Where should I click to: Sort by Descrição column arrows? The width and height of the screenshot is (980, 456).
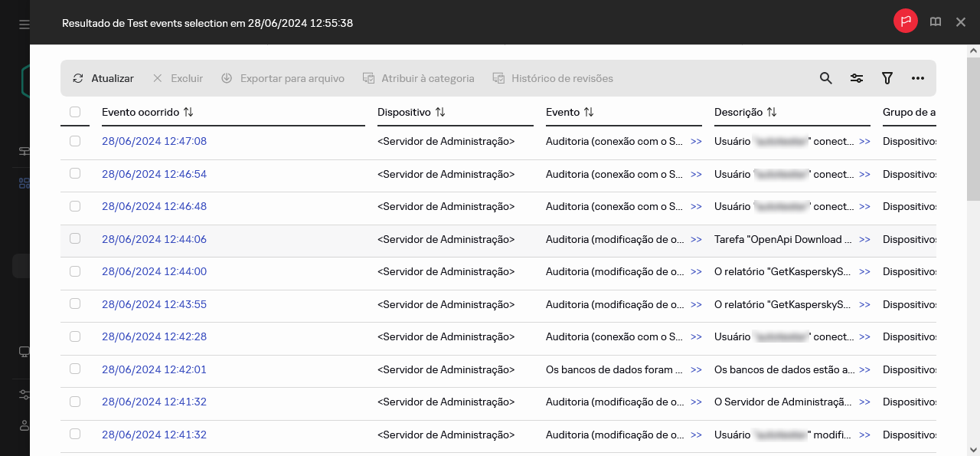[x=772, y=112]
